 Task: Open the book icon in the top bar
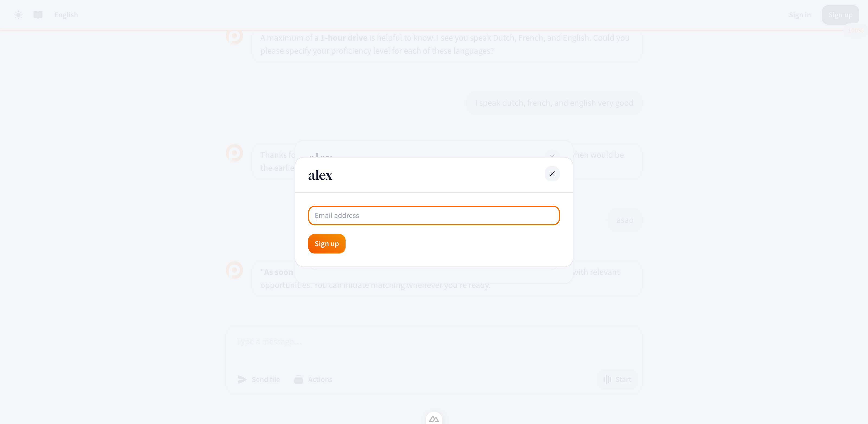[x=38, y=15]
